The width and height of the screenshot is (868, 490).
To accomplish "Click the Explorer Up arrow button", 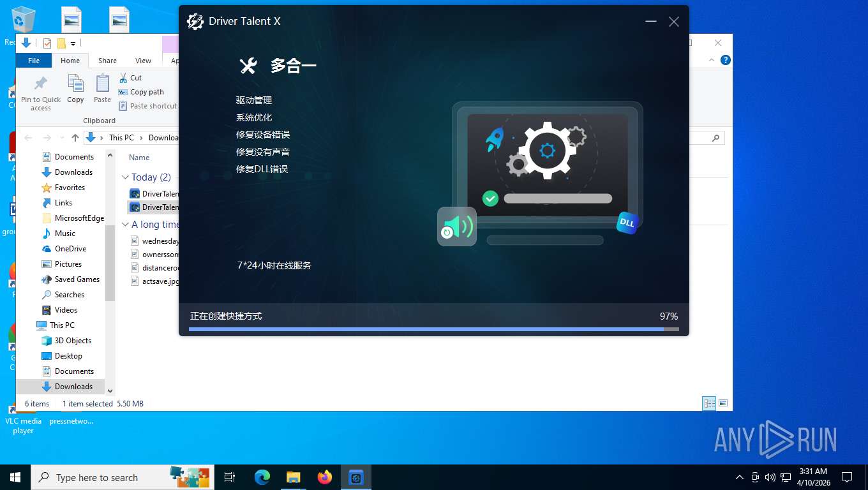I will coord(75,138).
